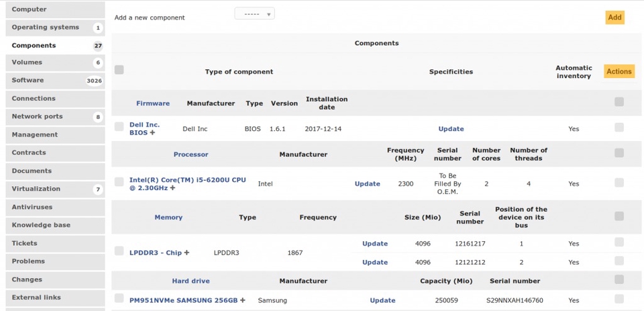The height and width of the screenshot is (311, 644).
Task: Click the Memory section link
Action: click(168, 217)
